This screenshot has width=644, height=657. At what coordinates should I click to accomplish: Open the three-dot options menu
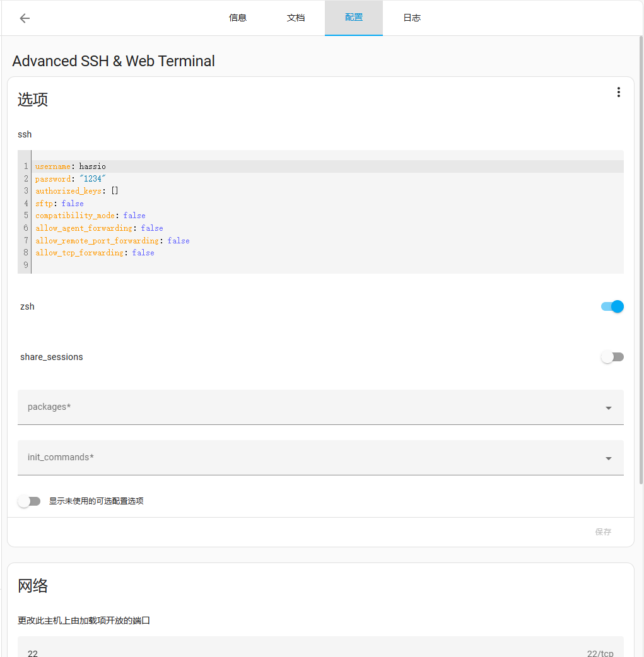[618, 92]
